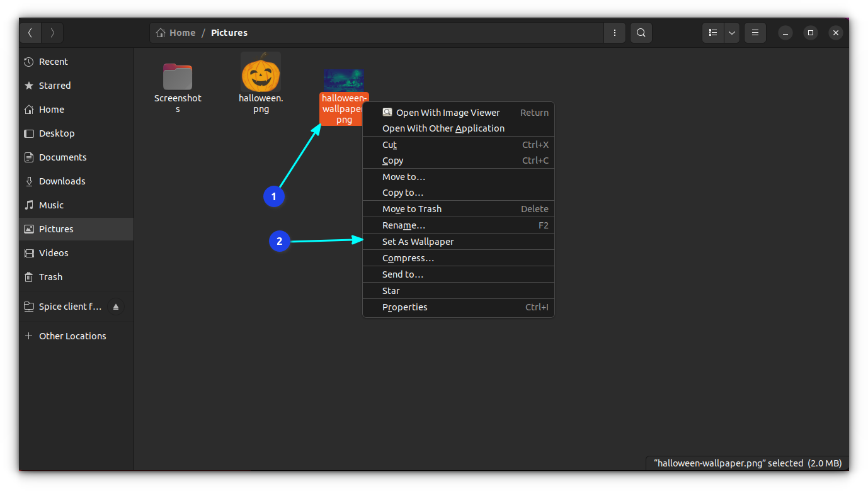Image resolution: width=868 pixels, height=491 pixels.
Task: Open Properties from the context menu
Action: click(x=404, y=307)
